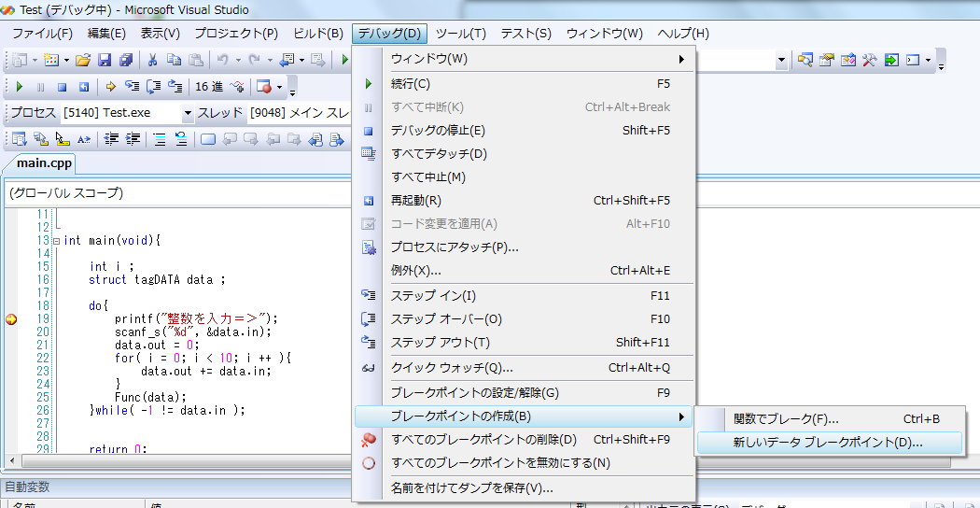Open the ツール(T) menu
The image size is (980, 508).
(x=461, y=34)
